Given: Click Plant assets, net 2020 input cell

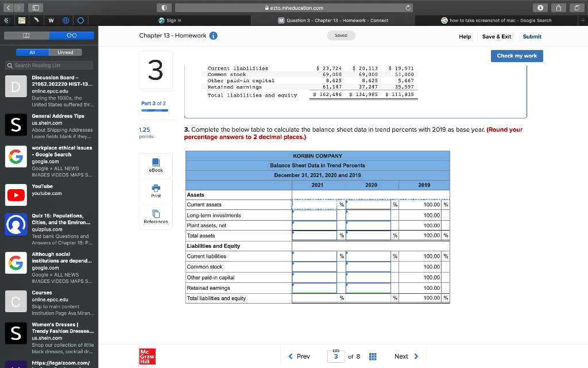Looking at the screenshot, I should coord(368,225).
